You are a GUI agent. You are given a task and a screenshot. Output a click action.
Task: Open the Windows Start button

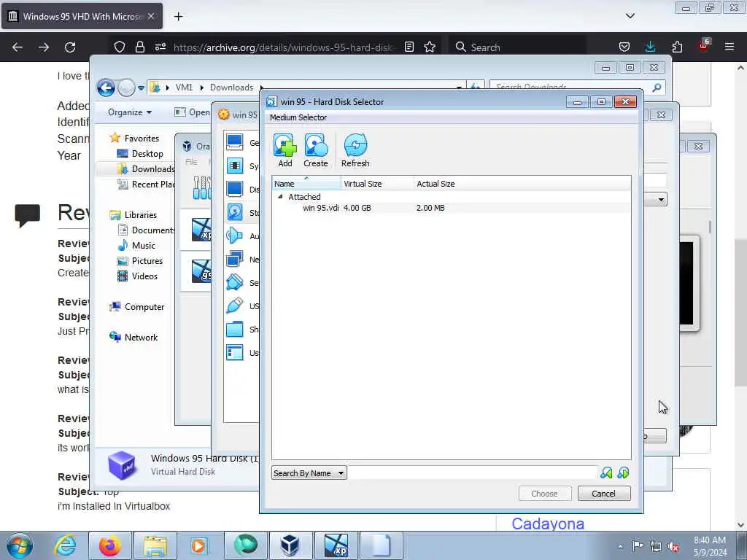tap(20, 545)
